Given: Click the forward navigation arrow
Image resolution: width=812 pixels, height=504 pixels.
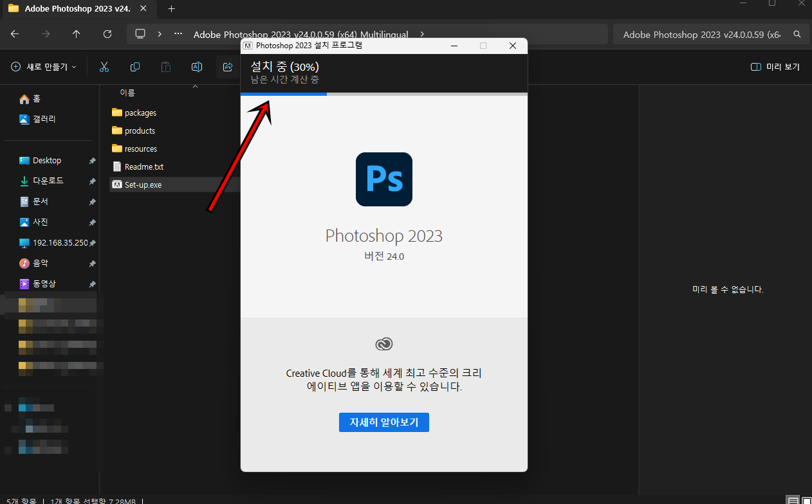Looking at the screenshot, I should click(46, 34).
